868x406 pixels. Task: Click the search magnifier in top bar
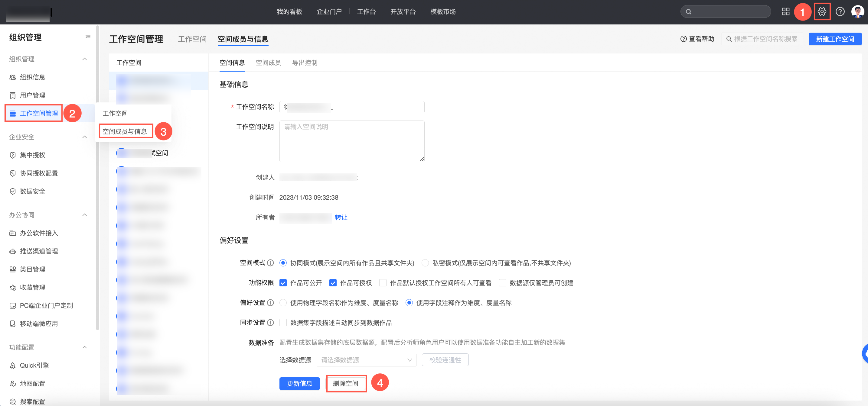click(x=688, y=12)
